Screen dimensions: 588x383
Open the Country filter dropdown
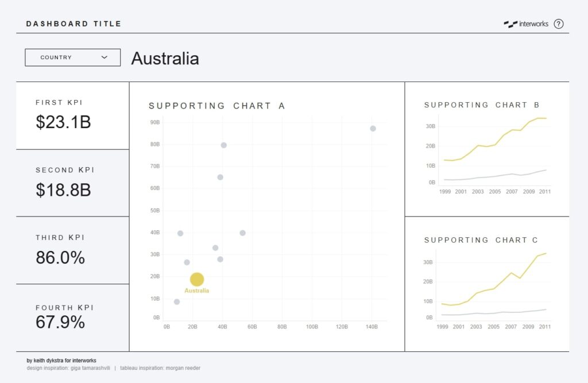click(x=72, y=57)
